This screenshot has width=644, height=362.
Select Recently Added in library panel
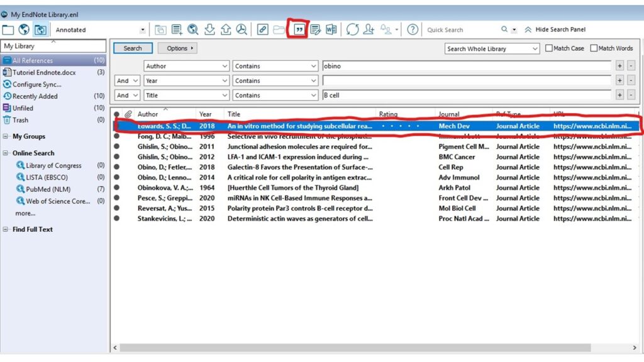35,96
